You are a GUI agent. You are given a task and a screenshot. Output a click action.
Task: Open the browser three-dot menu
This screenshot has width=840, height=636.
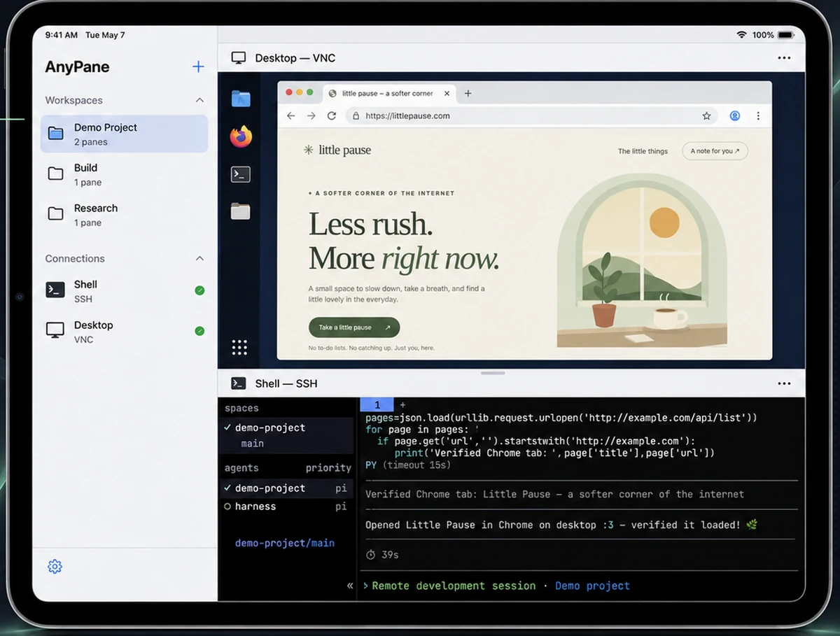[758, 116]
